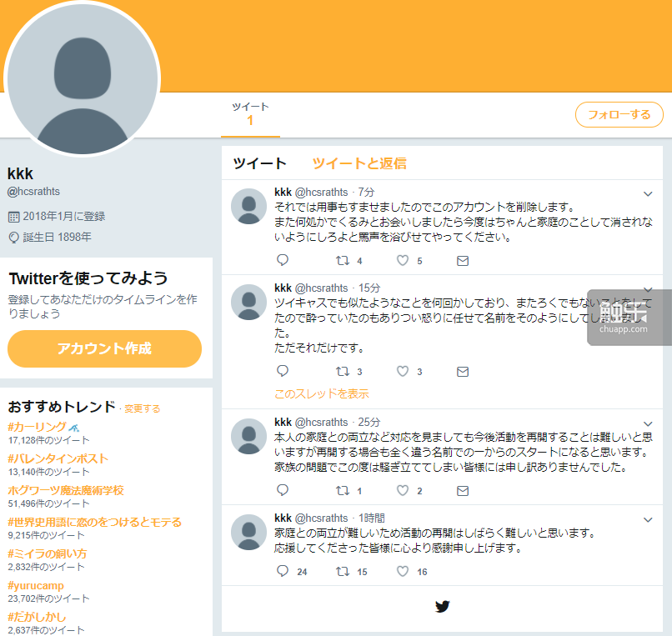672x636 pixels.
Task: Click the 誕生日 1898年 text
Action: tap(57, 237)
